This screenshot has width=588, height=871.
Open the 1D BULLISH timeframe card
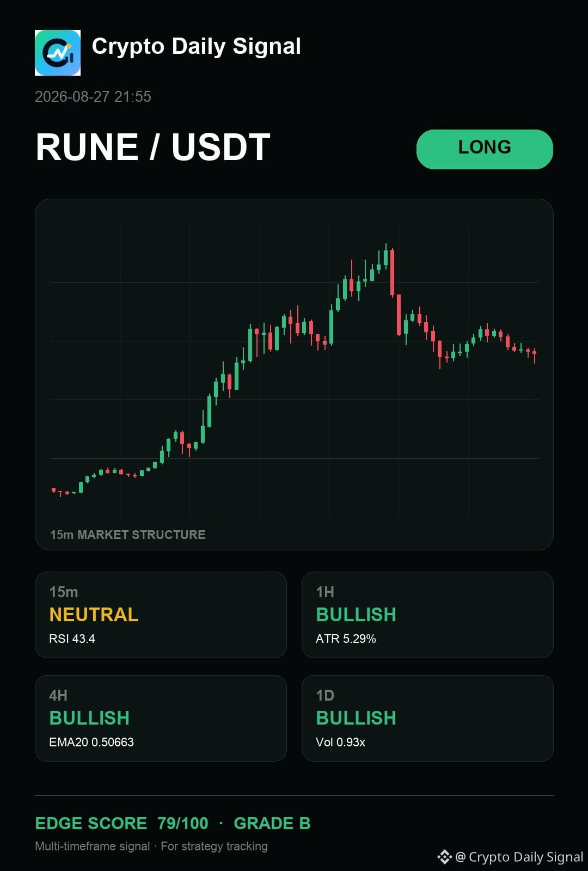pos(427,718)
